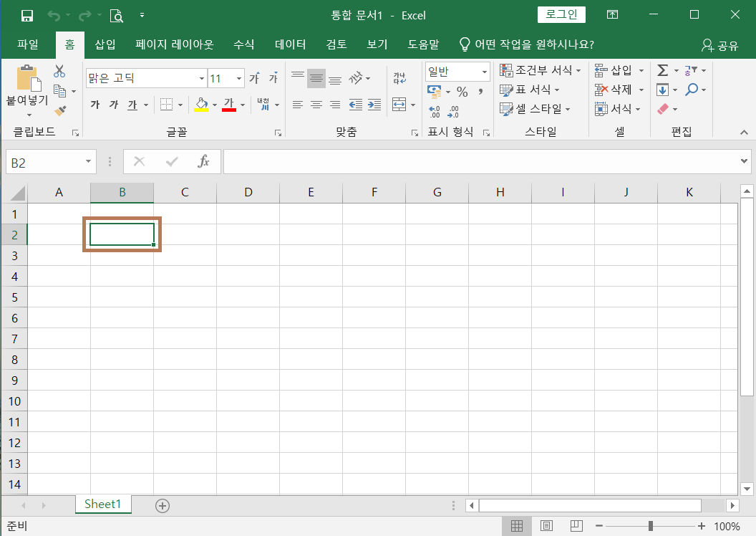Click the Insert Function fx icon
Screen dimensions: 756x536
203,162
